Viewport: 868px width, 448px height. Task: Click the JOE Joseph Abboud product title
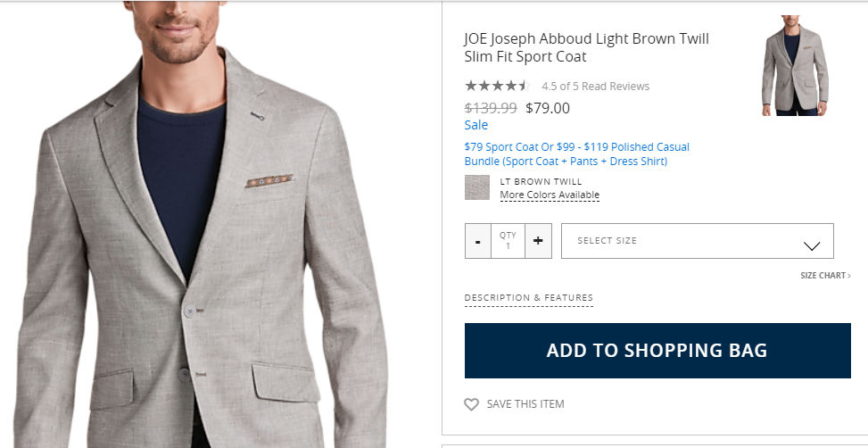[x=586, y=48]
